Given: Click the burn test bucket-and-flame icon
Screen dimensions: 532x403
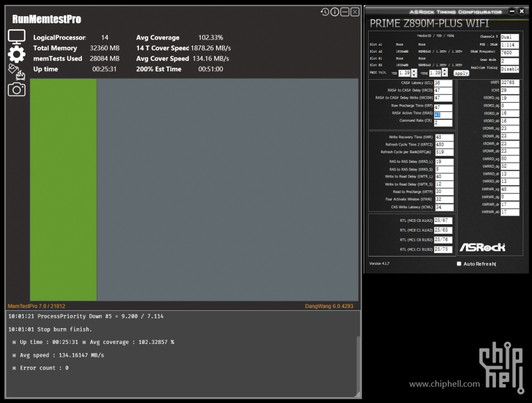Looking at the screenshot, I should [17, 72].
